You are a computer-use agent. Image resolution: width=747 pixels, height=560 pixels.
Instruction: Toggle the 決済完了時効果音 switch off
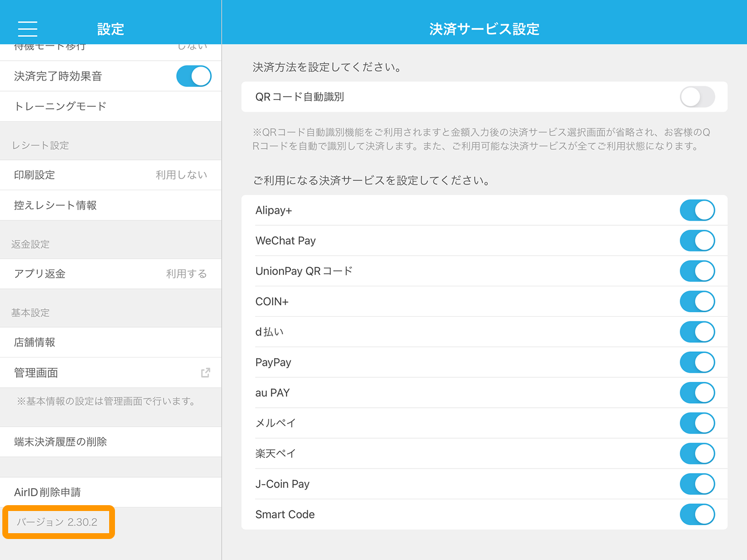[193, 76]
